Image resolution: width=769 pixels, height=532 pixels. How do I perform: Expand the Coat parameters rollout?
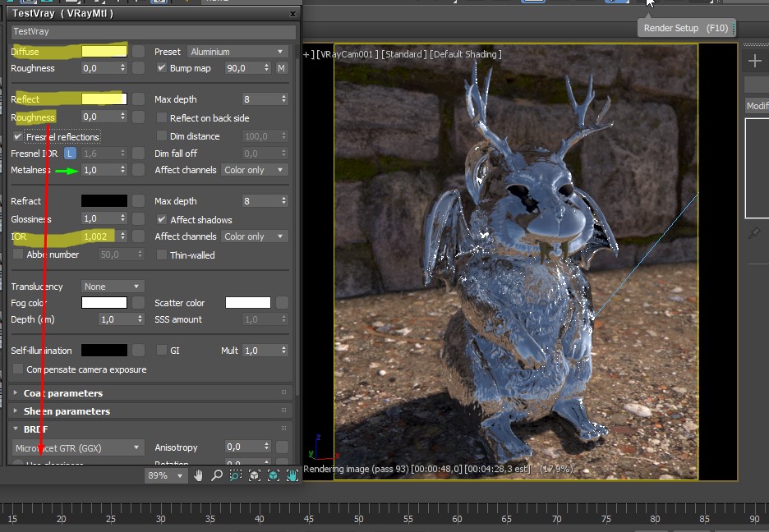coord(63,393)
